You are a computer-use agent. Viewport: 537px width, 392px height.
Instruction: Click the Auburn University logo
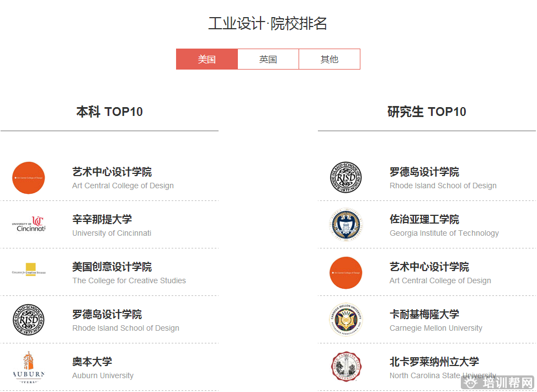coord(29,367)
